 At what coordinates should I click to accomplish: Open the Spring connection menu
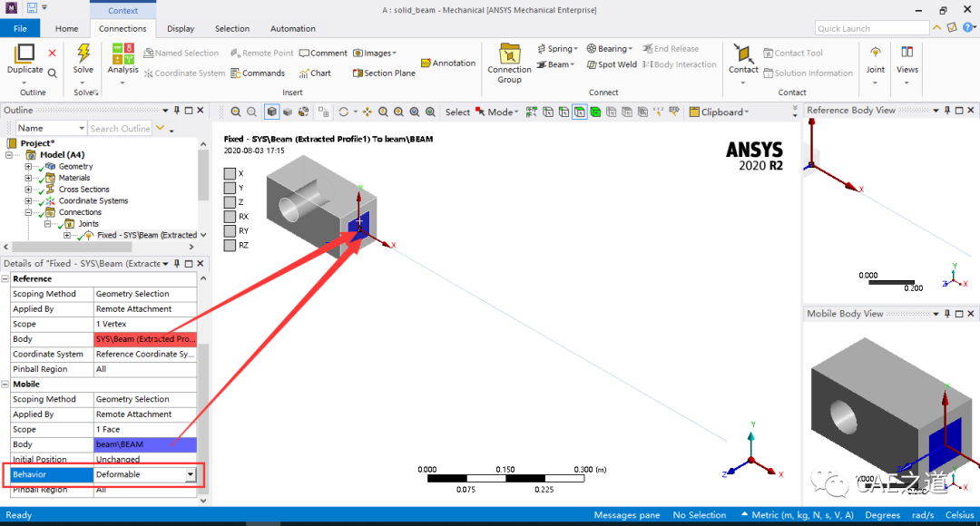click(557, 49)
